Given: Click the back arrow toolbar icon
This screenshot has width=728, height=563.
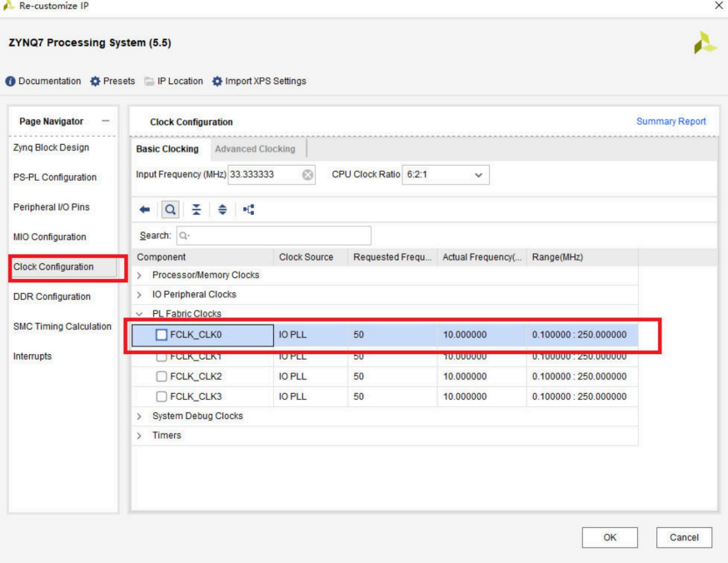Looking at the screenshot, I should click(x=143, y=210).
